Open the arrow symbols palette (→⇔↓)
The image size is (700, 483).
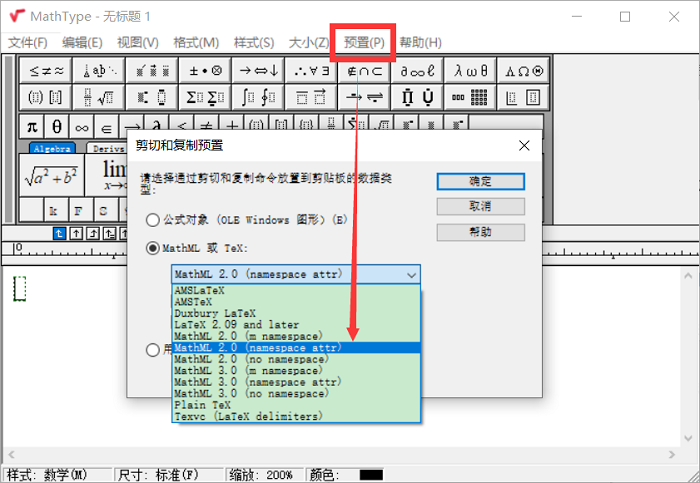point(258,71)
